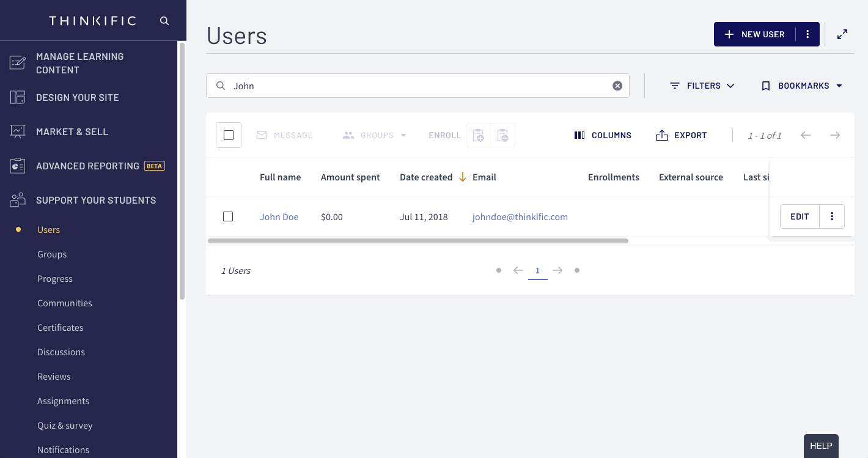Viewport: 868px width, 458px height.
Task: Go to next page arrow in toolbar
Action: point(835,135)
